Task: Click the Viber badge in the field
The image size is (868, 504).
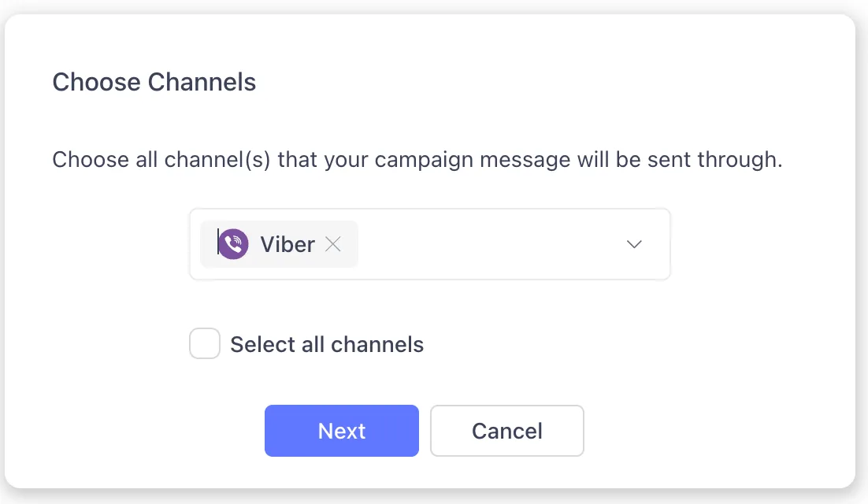Action: (x=279, y=244)
